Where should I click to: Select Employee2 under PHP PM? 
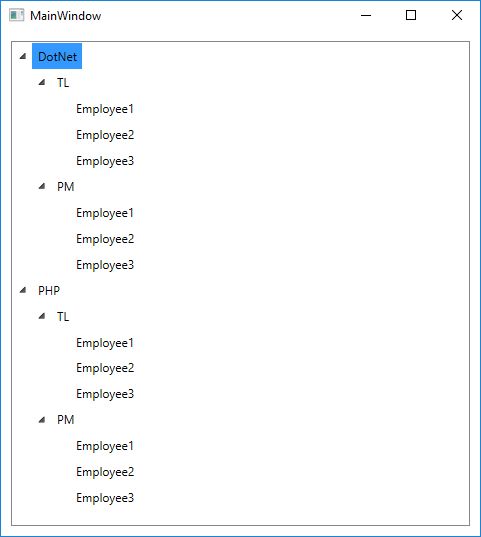click(105, 472)
